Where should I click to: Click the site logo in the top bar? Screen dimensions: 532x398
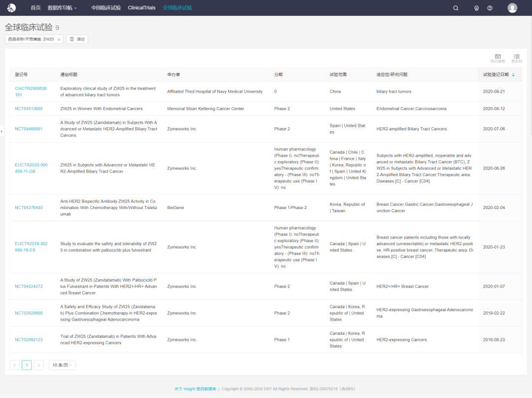tap(11, 8)
